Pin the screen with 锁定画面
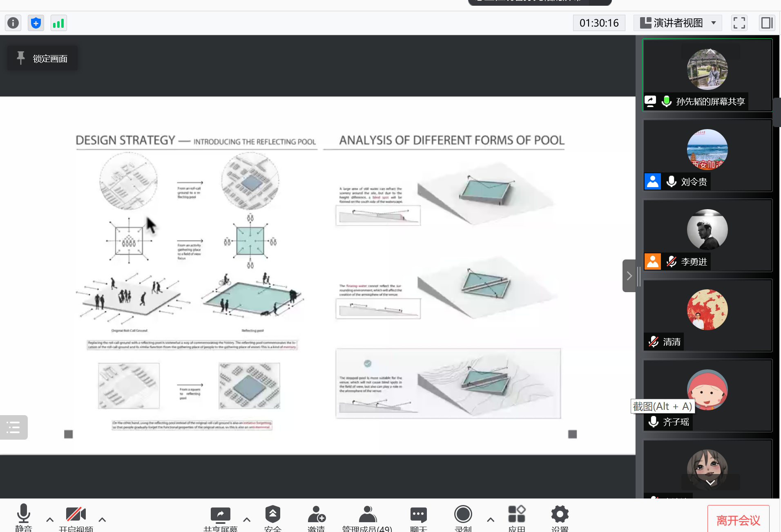781x532 pixels. point(42,58)
